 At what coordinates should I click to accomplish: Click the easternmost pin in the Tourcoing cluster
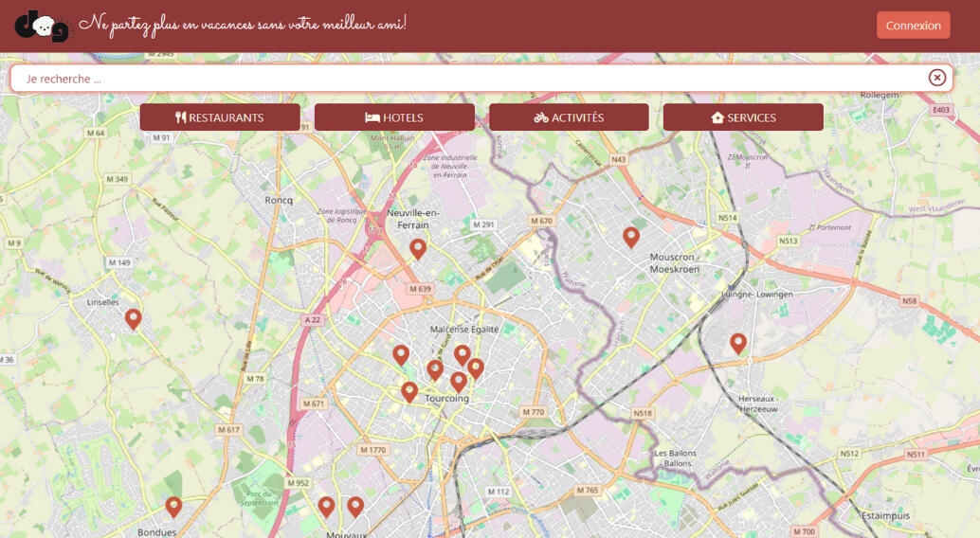(x=476, y=368)
